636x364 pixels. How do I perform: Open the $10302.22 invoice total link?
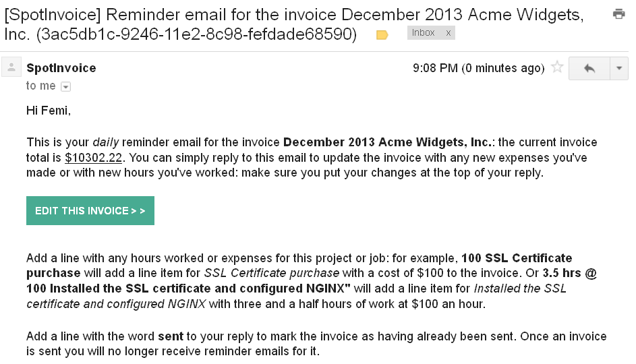tap(95, 158)
